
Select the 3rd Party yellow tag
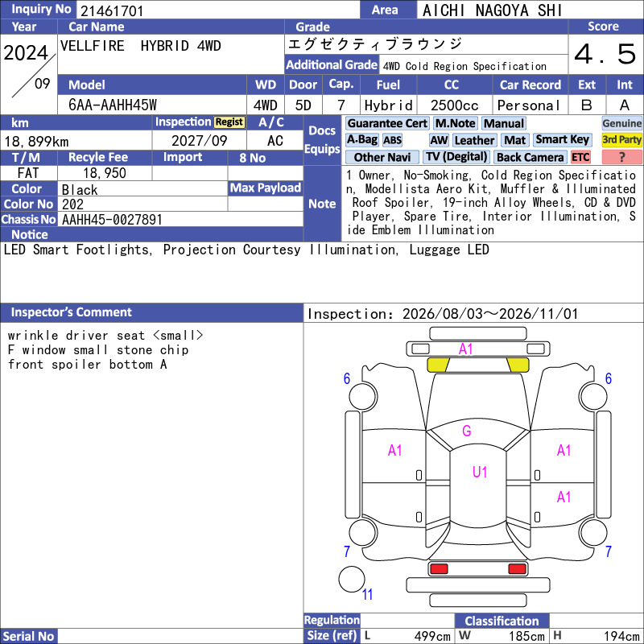621,140
